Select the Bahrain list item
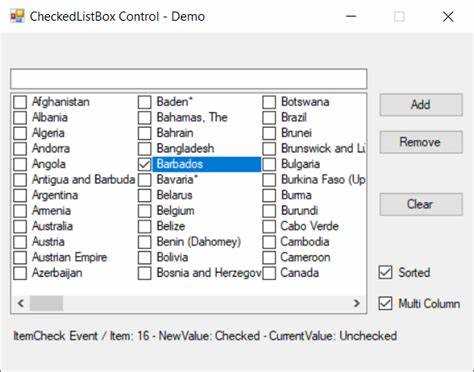The width and height of the screenshot is (474, 372). pos(175,133)
